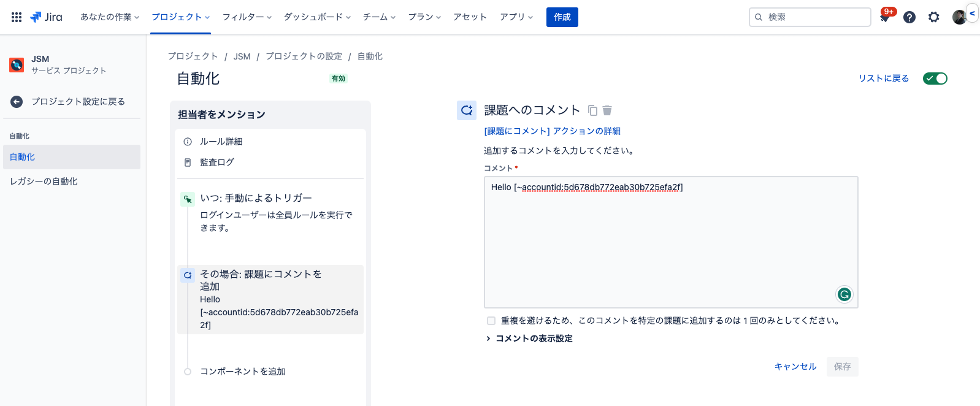Open the notifications icon with 9+ badge
Viewport: 980px width, 406px height.
[x=885, y=17]
